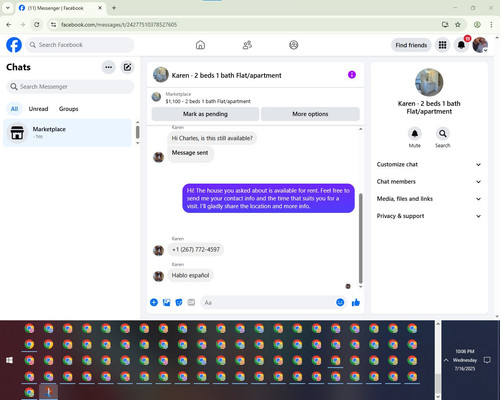This screenshot has width=500, height=400.
Task: Expand Customize chat section
Action: [429, 164]
